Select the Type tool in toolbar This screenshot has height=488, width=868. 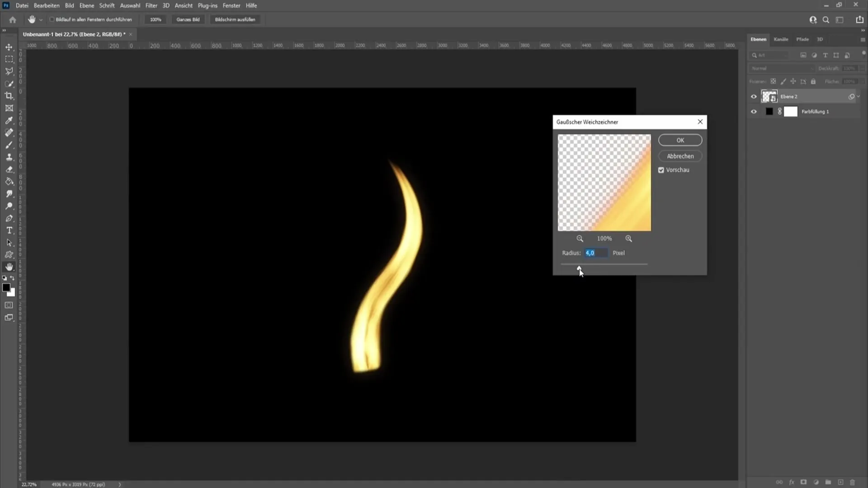pyautogui.click(x=9, y=230)
